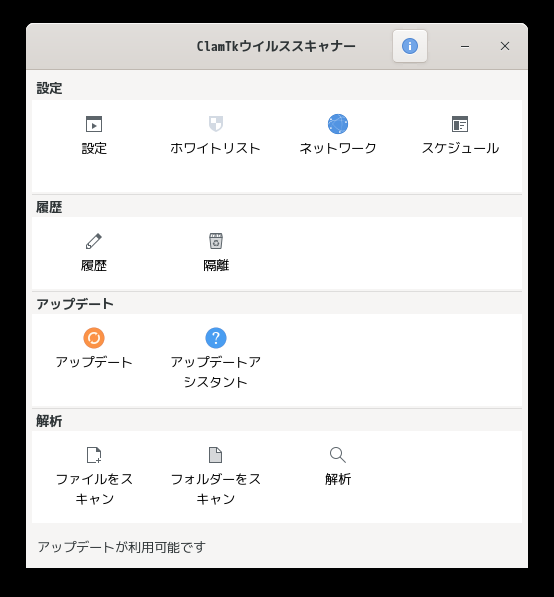Click the 'アップデートが利用可能です' status message
The height and width of the screenshot is (597, 554).
pyautogui.click(x=121, y=547)
